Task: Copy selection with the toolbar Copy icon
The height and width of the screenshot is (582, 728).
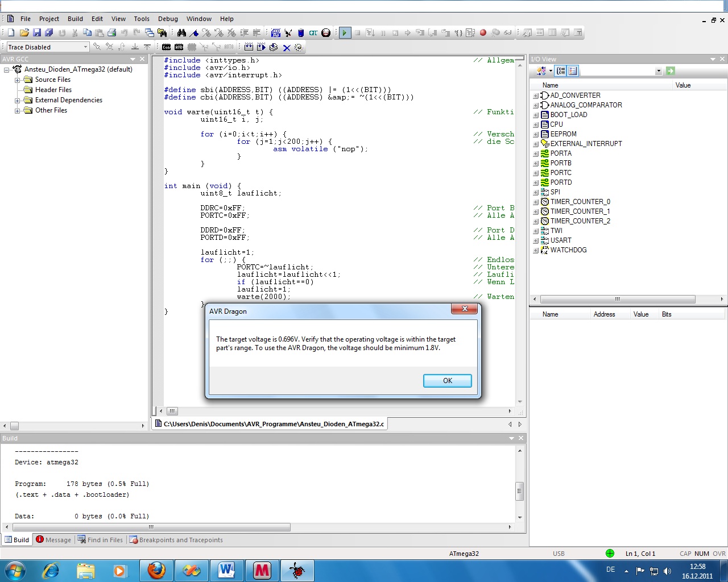Action: click(87, 33)
